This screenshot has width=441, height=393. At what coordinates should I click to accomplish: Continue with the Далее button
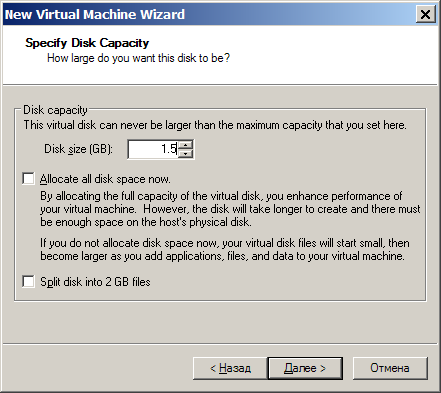pos(305,368)
